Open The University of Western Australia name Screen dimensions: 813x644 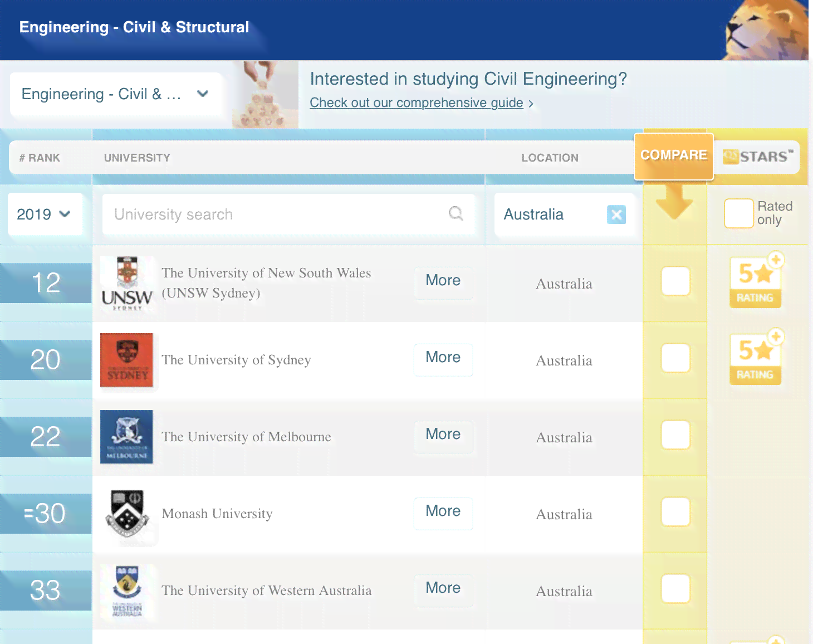click(266, 591)
